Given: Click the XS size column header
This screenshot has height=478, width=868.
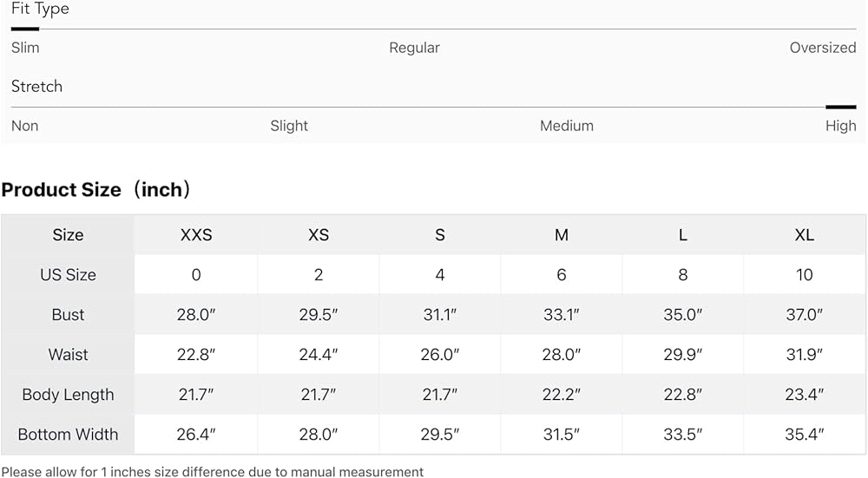Looking at the screenshot, I should (x=319, y=235).
